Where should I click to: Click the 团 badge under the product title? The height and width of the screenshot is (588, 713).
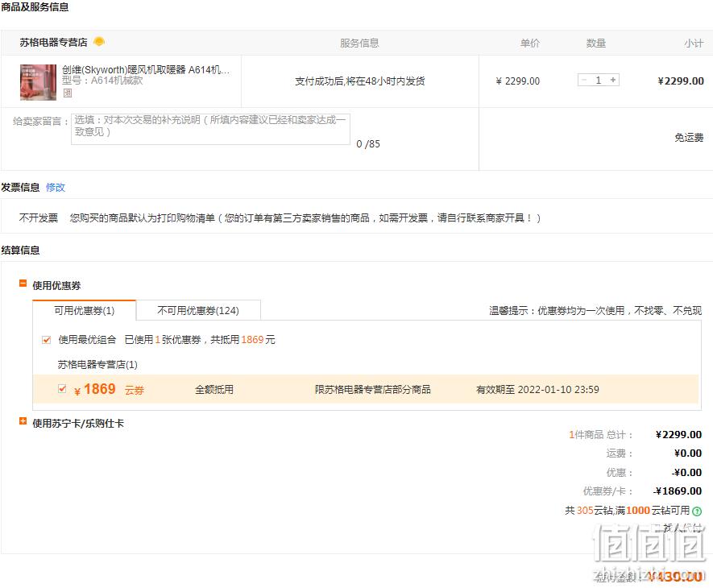tap(68, 93)
